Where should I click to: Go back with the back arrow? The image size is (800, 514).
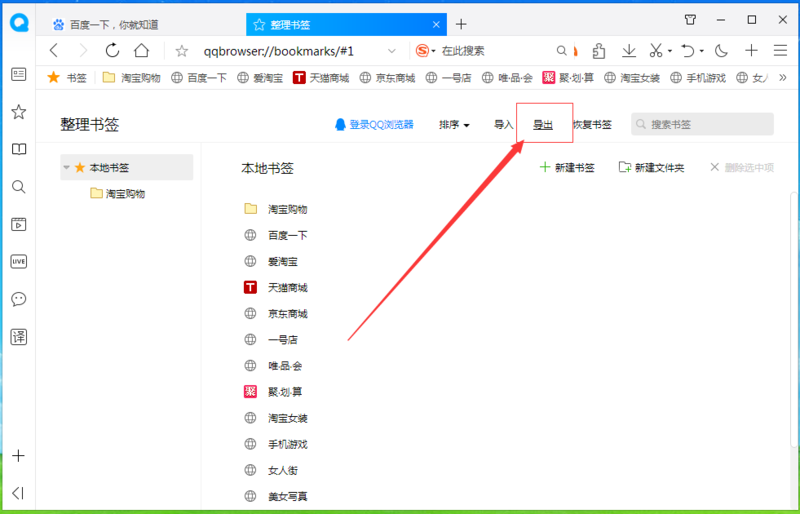tap(54, 51)
